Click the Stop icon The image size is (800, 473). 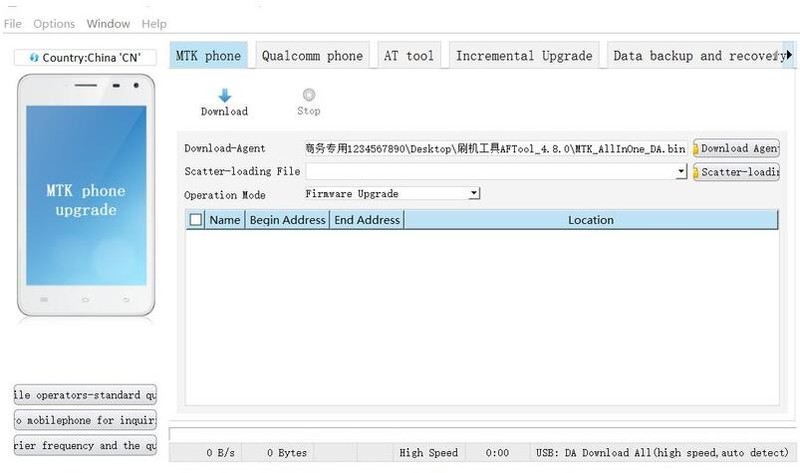tap(309, 95)
